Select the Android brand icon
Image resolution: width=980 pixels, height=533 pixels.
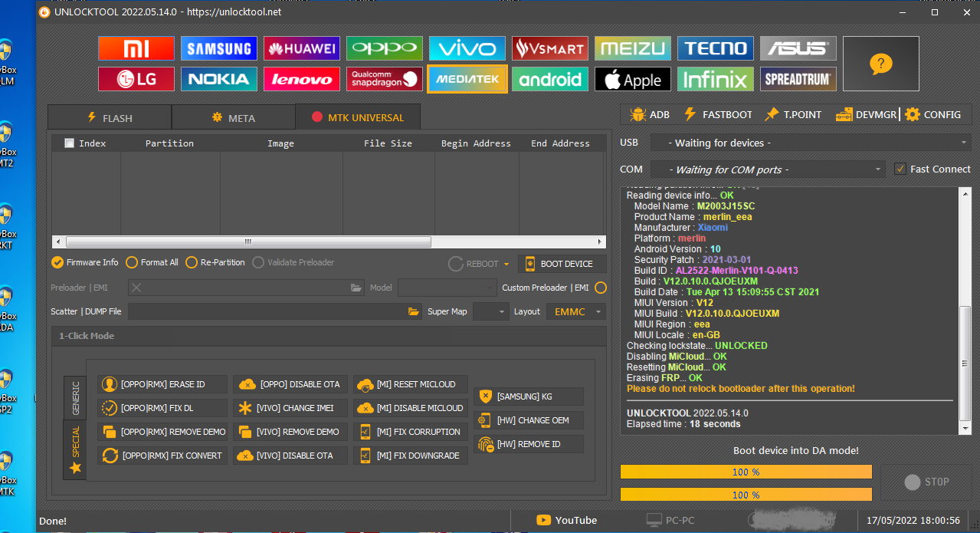pos(550,79)
